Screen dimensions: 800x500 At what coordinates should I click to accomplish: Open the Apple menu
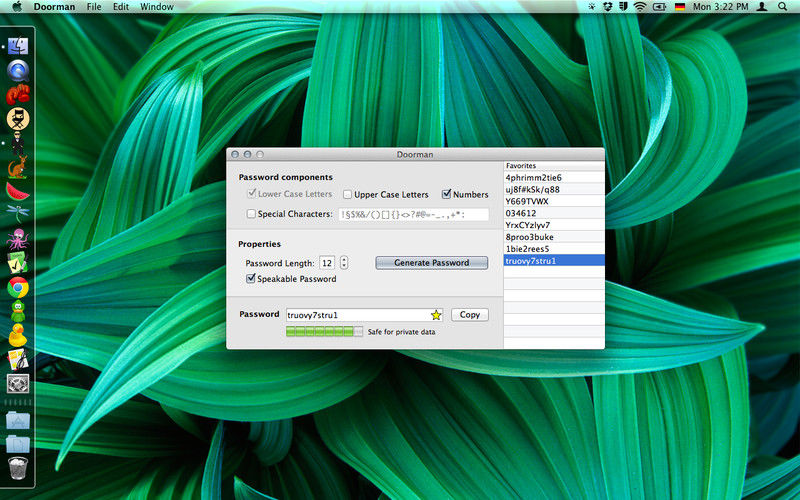coord(17,7)
